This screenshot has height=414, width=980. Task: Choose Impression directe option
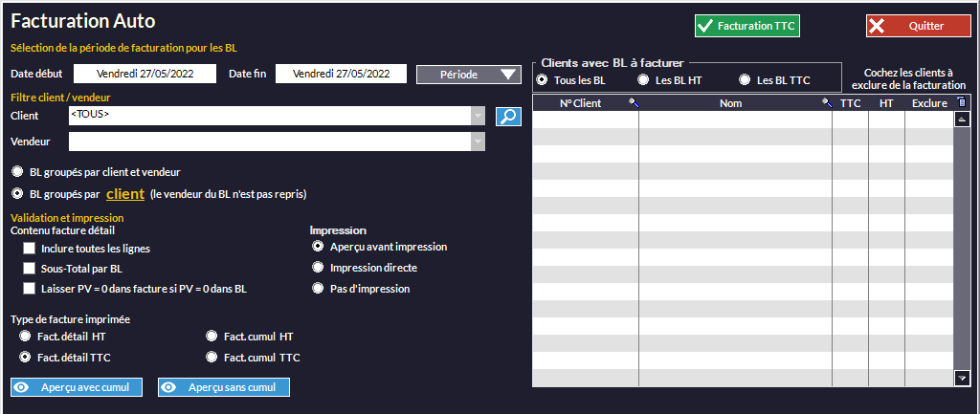319,268
